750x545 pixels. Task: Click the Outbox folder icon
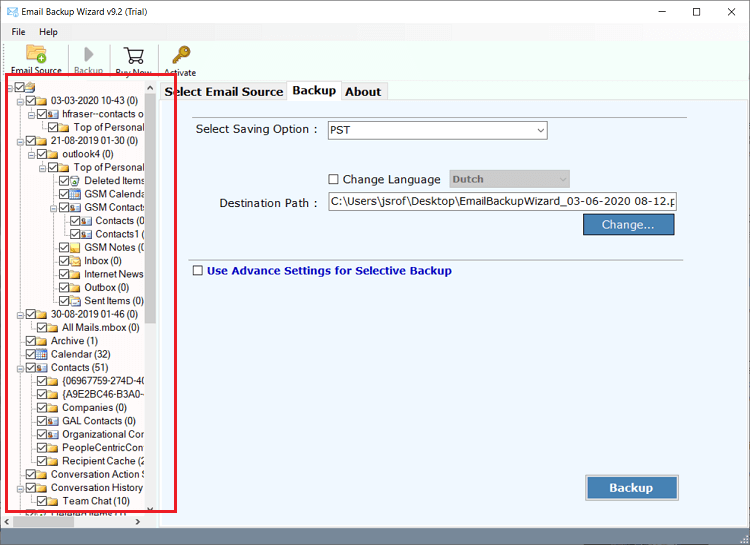pos(75,288)
